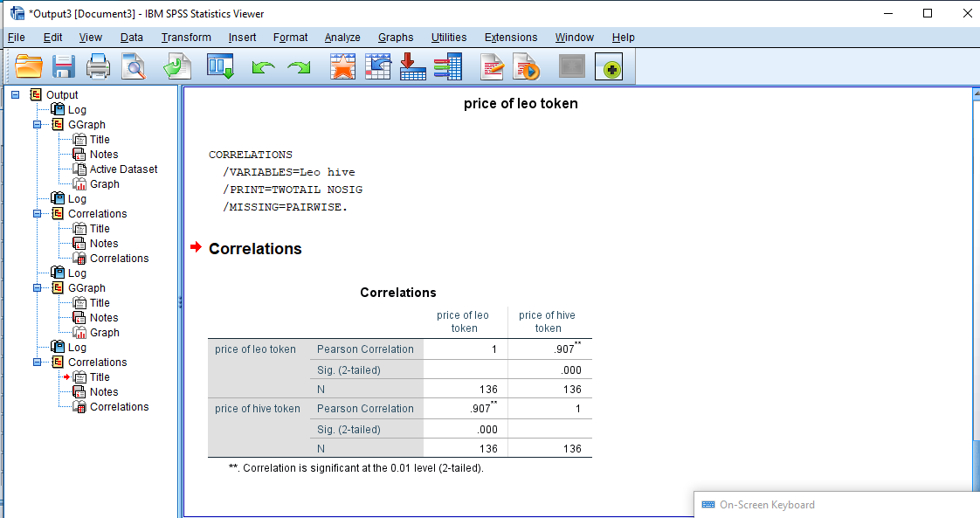Click the pencil edit document icon
The height and width of the screenshot is (518, 980).
pyautogui.click(x=492, y=67)
